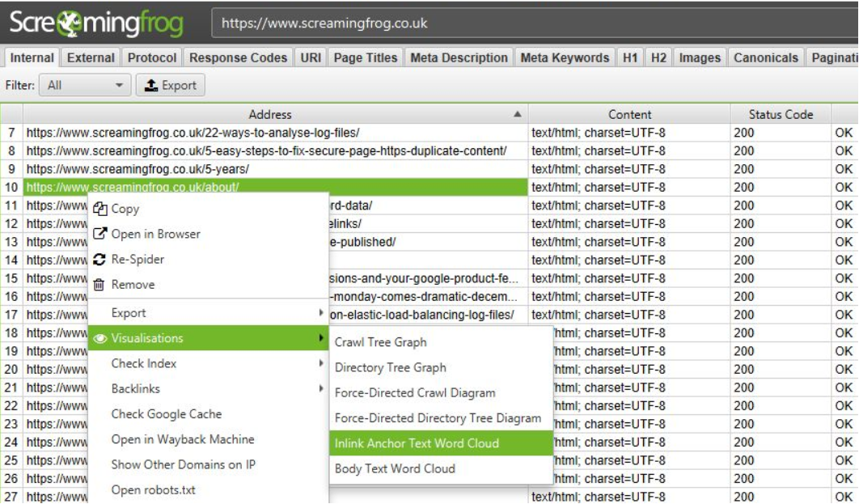Choose Copy from the context menu

point(208,209)
